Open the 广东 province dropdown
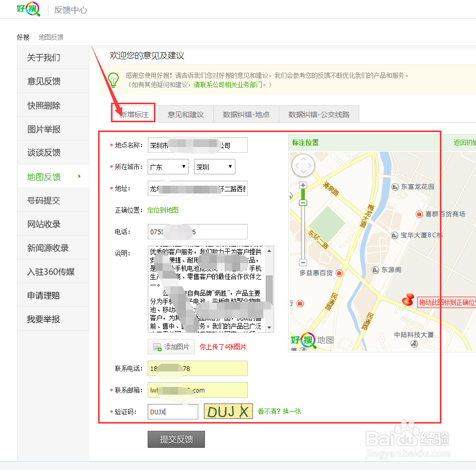Image resolution: width=476 pixels, height=470 pixels. pyautogui.click(x=168, y=167)
